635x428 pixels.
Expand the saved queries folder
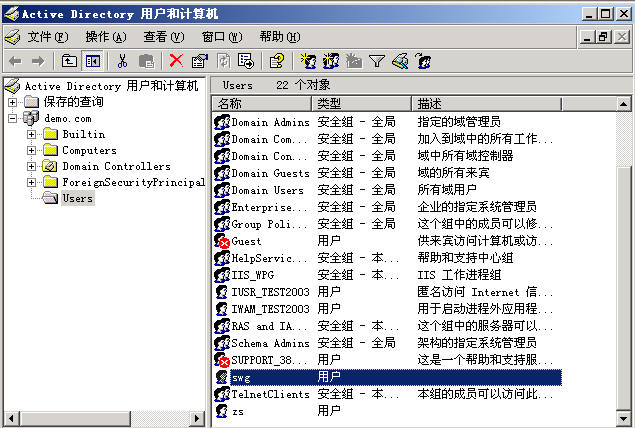point(12,102)
